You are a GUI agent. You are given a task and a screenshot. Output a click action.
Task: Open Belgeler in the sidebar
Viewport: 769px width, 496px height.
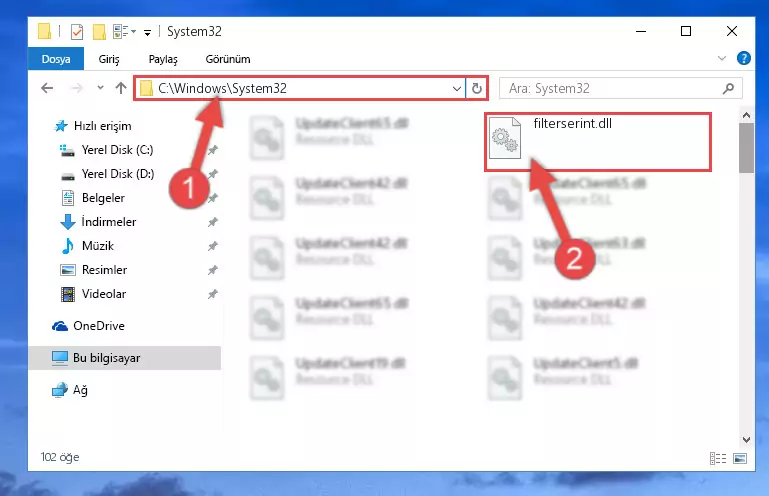(x=93, y=198)
